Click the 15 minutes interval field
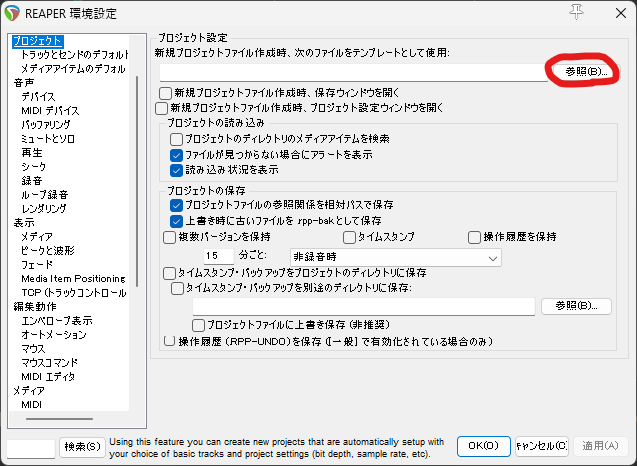Screen dimensions: 637x466 click(x=219, y=256)
